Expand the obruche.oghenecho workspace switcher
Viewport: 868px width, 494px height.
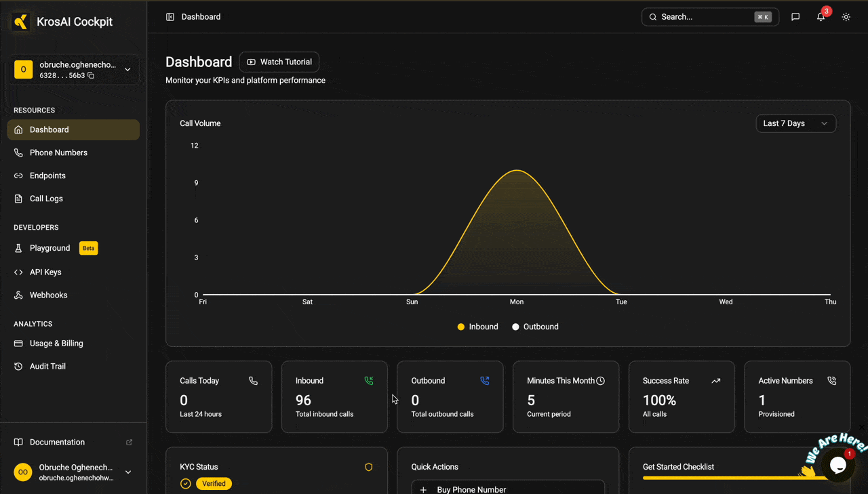[x=73, y=70]
